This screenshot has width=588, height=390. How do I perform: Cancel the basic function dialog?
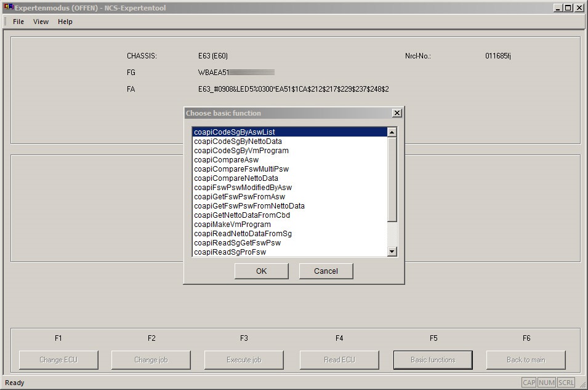tap(326, 271)
